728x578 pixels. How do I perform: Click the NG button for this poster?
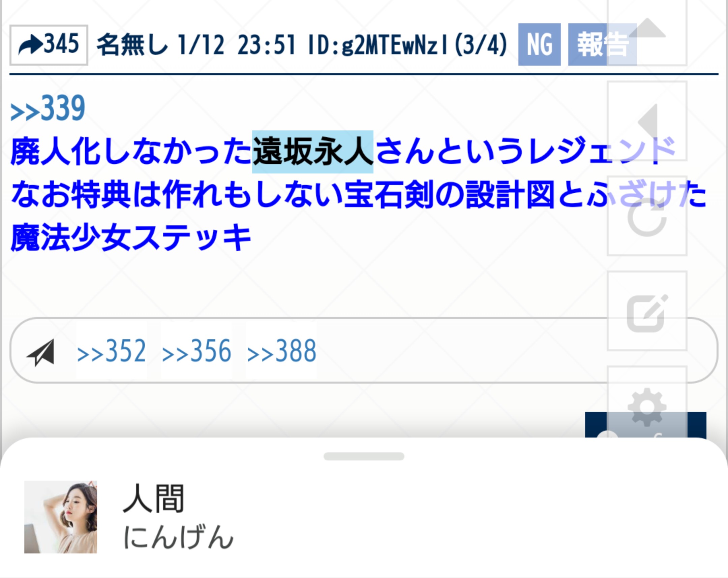pyautogui.click(x=539, y=44)
